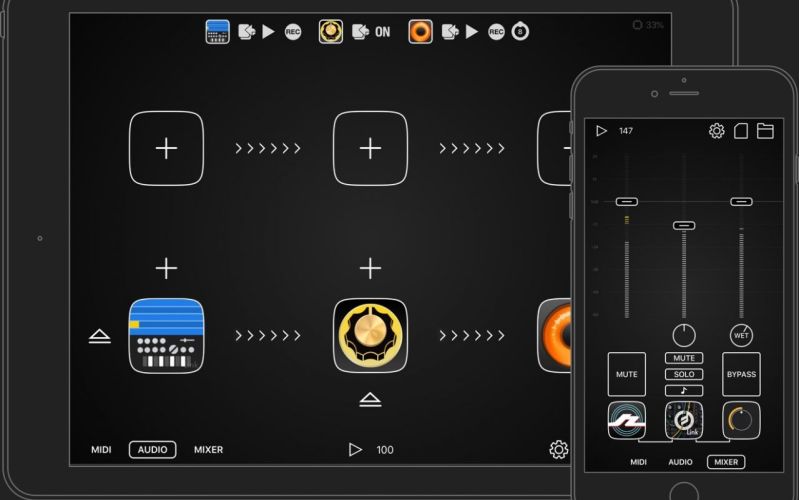Toggle BYPASS on the third phone channel
This screenshot has height=500, width=800.
point(741,374)
